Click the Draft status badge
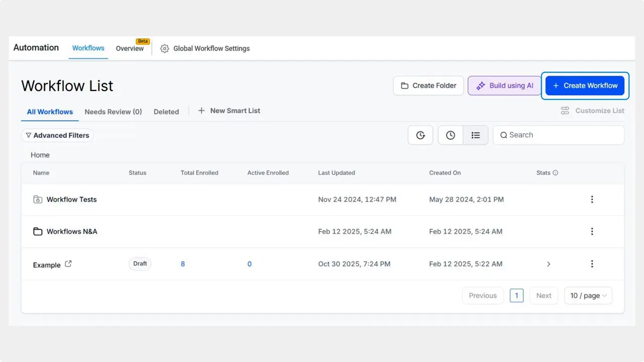The image size is (644, 362). [x=140, y=263]
